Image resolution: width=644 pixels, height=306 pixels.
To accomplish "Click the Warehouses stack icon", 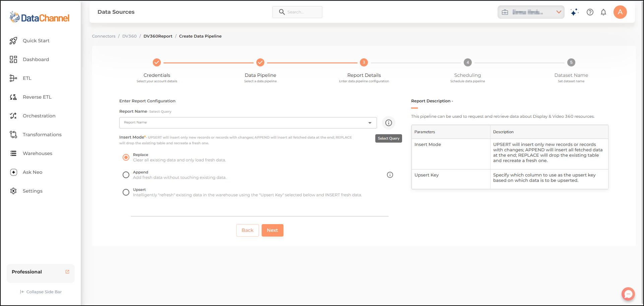I will (13, 153).
